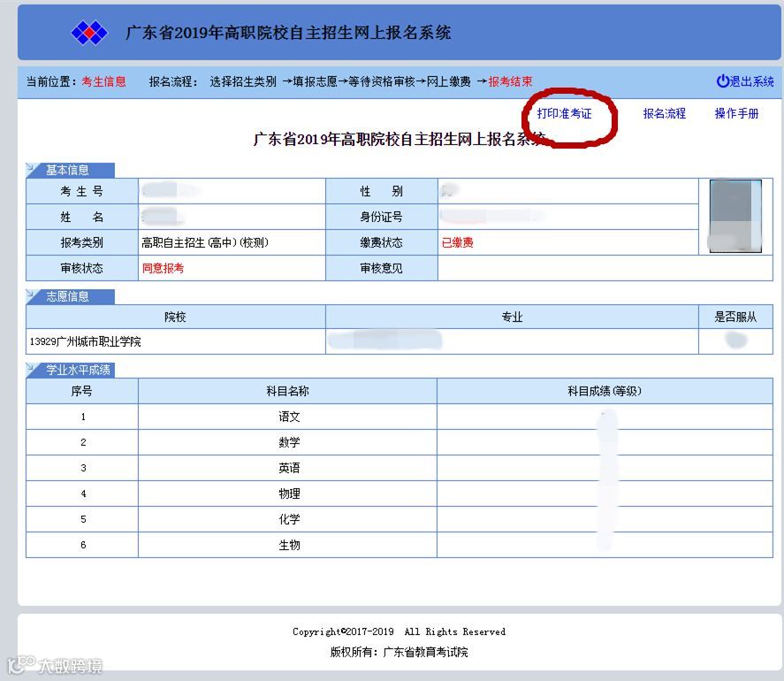This screenshot has width=784, height=681.
Task: Click the 专业 column header
Action: pos(512,317)
